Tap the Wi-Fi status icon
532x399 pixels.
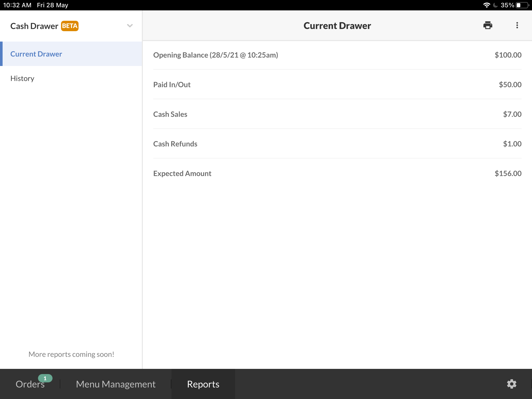pos(486,5)
